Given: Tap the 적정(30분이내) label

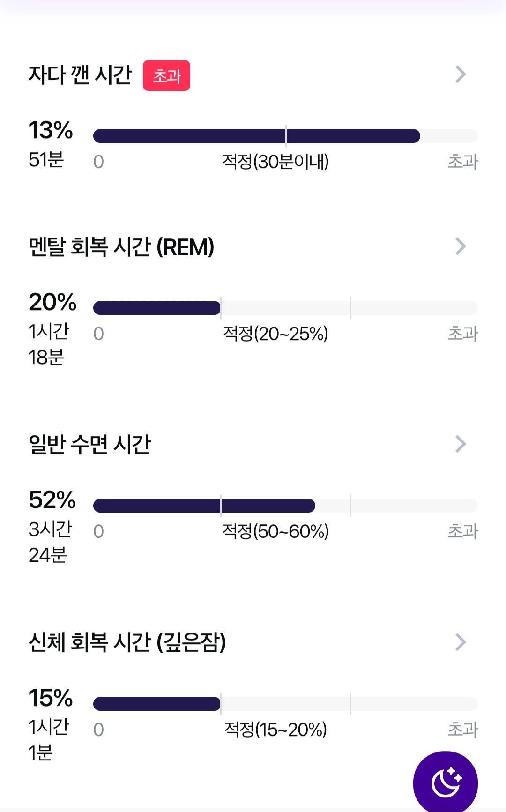Looking at the screenshot, I should (x=275, y=162).
